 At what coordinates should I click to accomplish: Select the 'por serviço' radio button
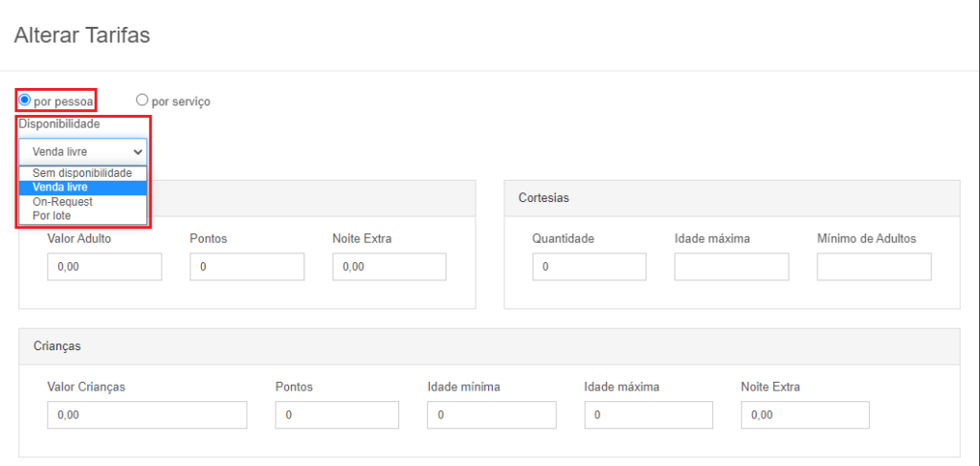tap(142, 100)
